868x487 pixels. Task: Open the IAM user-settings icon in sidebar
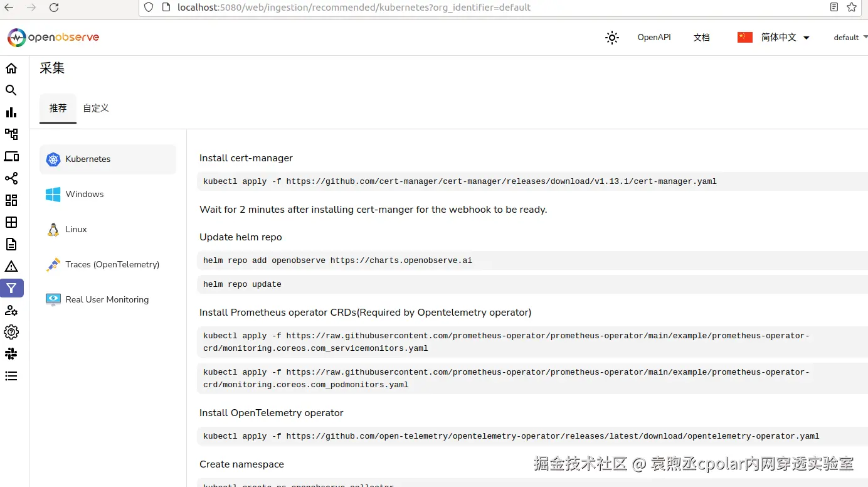pyautogui.click(x=11, y=310)
